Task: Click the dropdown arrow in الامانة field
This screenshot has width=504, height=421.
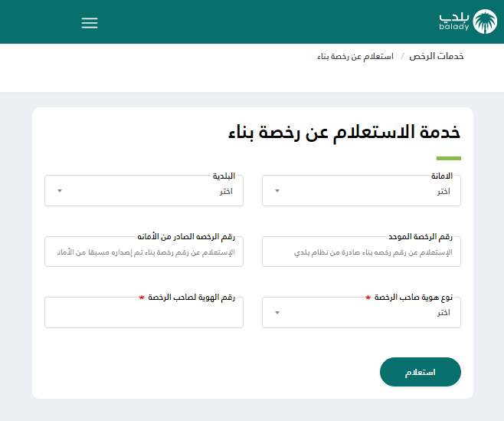Action: (277, 191)
